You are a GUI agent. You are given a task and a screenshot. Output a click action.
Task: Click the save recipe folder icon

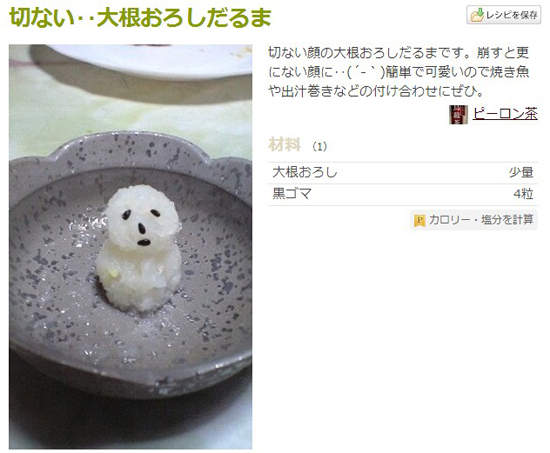point(477,15)
